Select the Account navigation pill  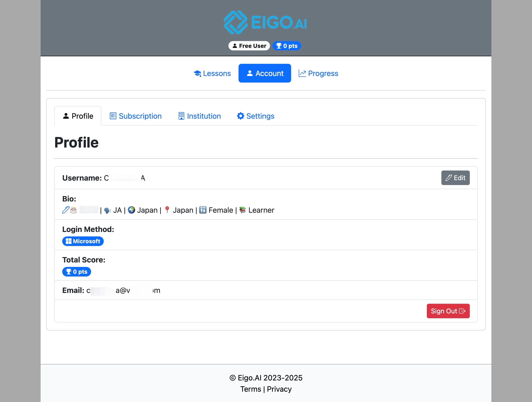pos(265,73)
